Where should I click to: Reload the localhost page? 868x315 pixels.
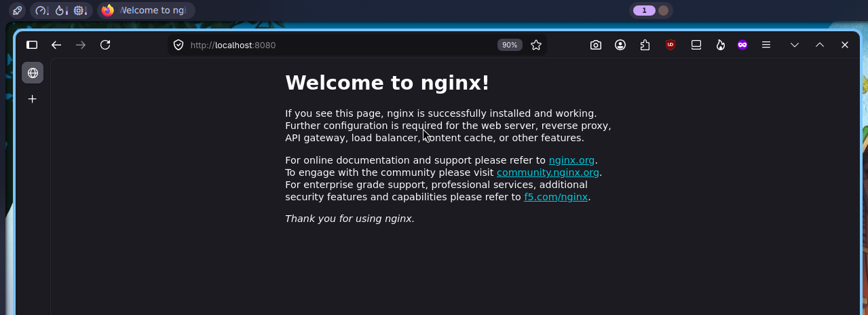click(105, 45)
